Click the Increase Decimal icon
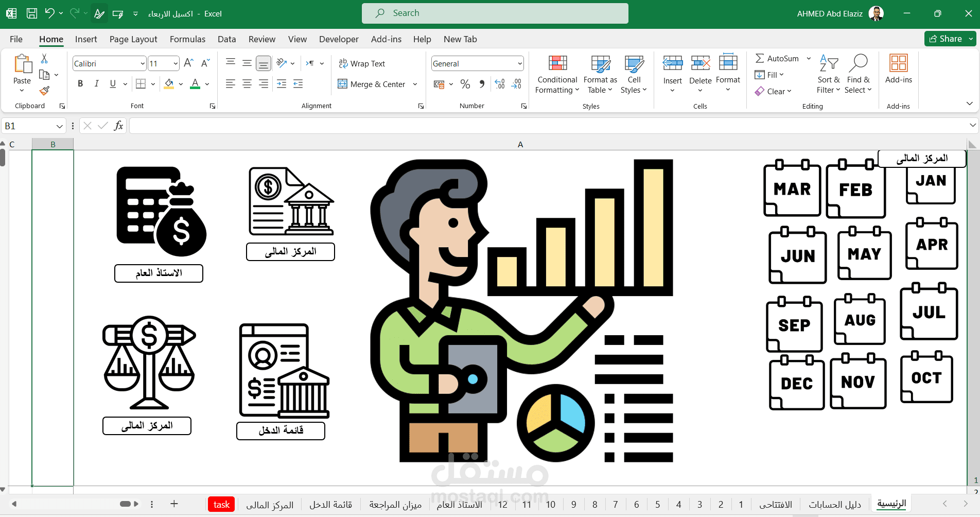Screen dimensions: 980x517 click(499, 84)
